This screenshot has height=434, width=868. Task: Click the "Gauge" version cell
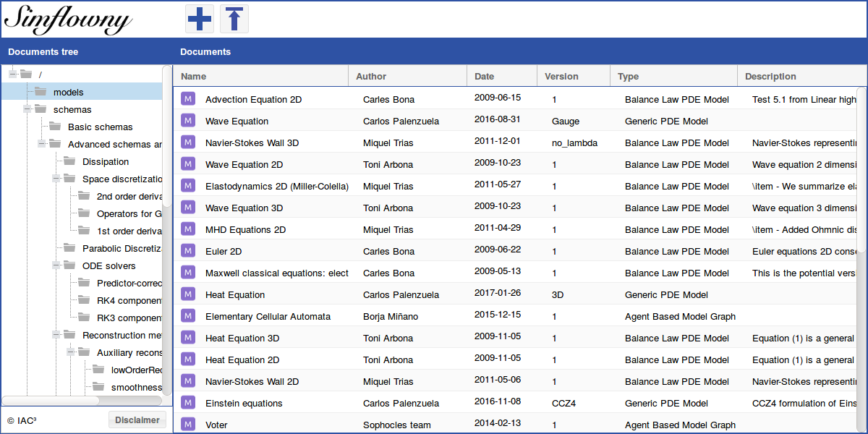[566, 121]
